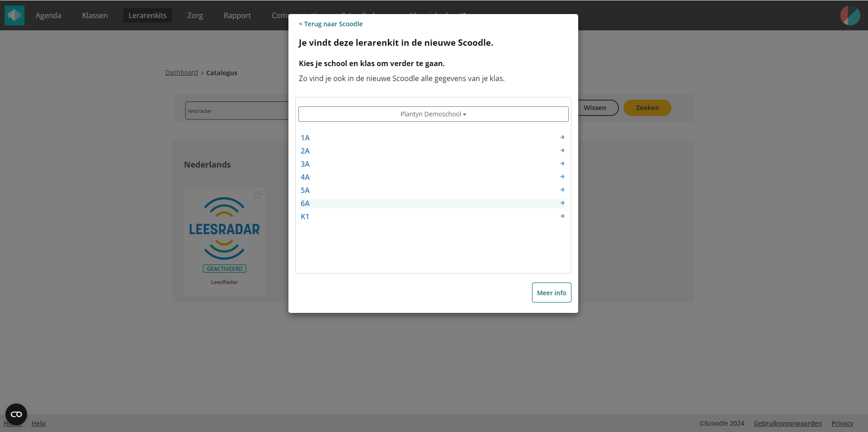Open the Zorg menu item
The image size is (868, 432).
(195, 15)
